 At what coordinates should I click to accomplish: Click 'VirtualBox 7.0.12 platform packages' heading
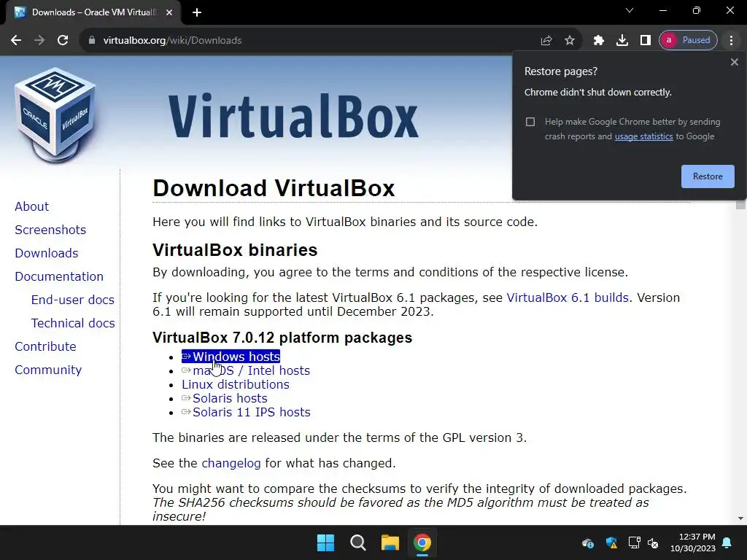coord(282,338)
